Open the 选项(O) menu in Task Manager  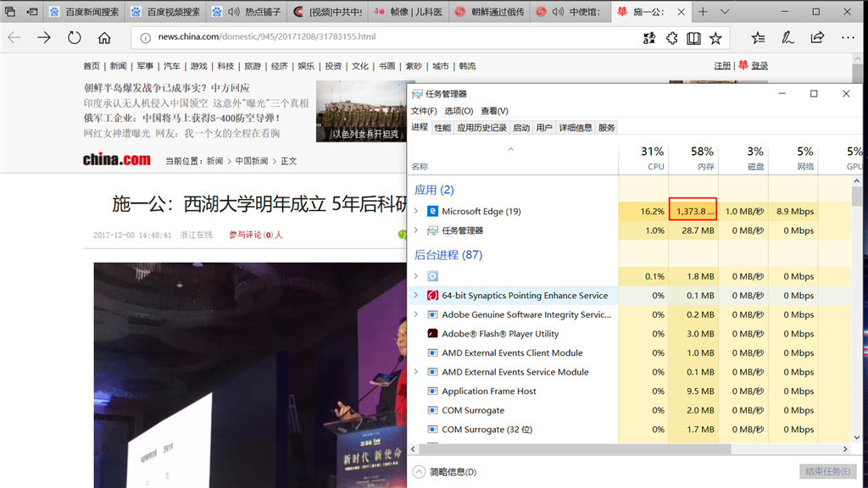(459, 111)
